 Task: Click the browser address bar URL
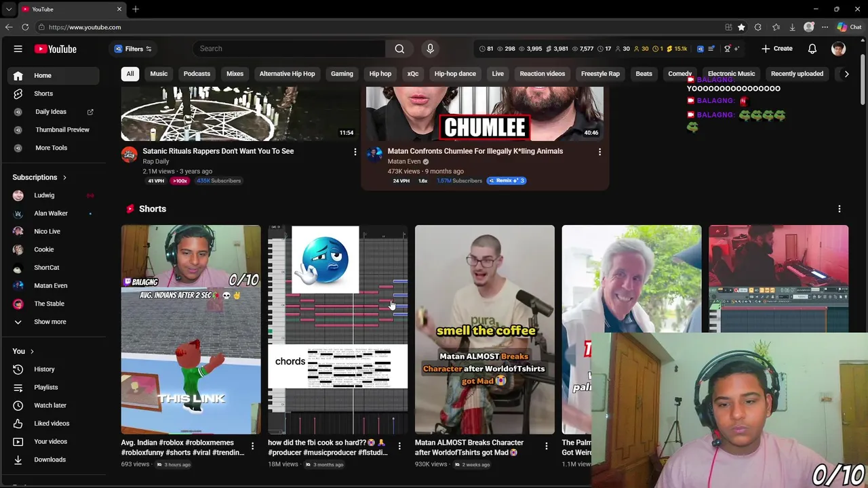coord(85,27)
